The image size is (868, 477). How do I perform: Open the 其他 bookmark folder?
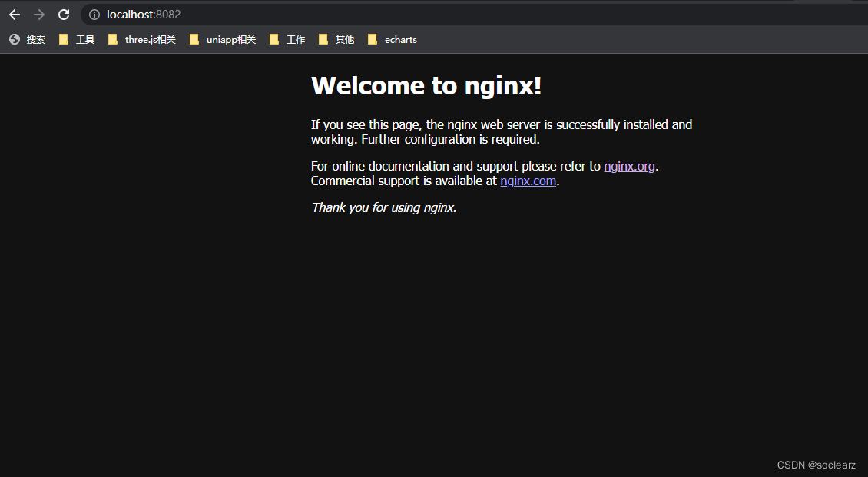(336, 39)
